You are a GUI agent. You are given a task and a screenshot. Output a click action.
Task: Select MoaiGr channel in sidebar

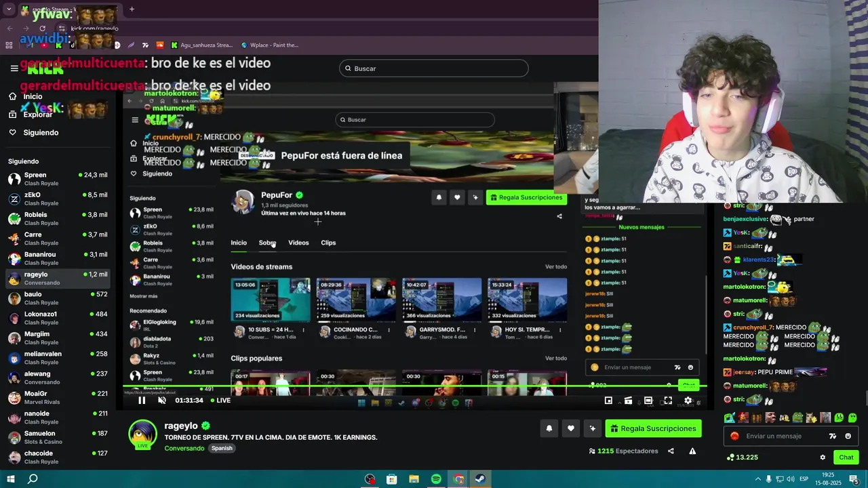(x=58, y=397)
